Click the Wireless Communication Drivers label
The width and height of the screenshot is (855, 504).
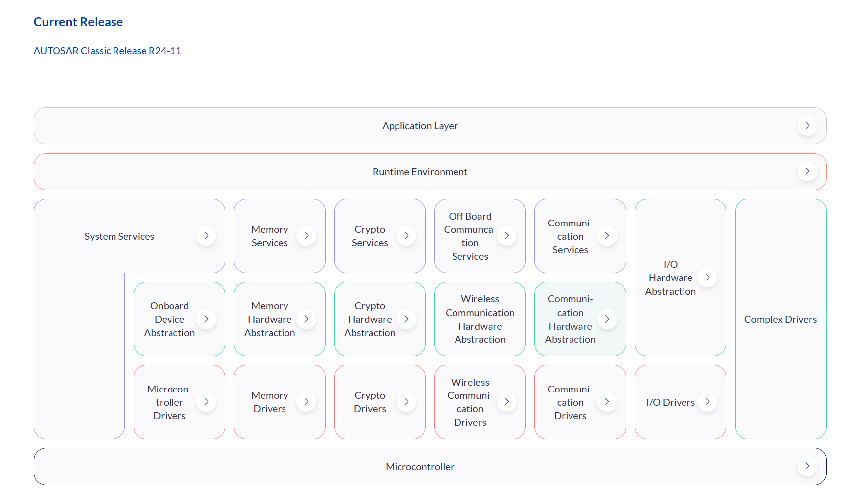[x=470, y=402]
